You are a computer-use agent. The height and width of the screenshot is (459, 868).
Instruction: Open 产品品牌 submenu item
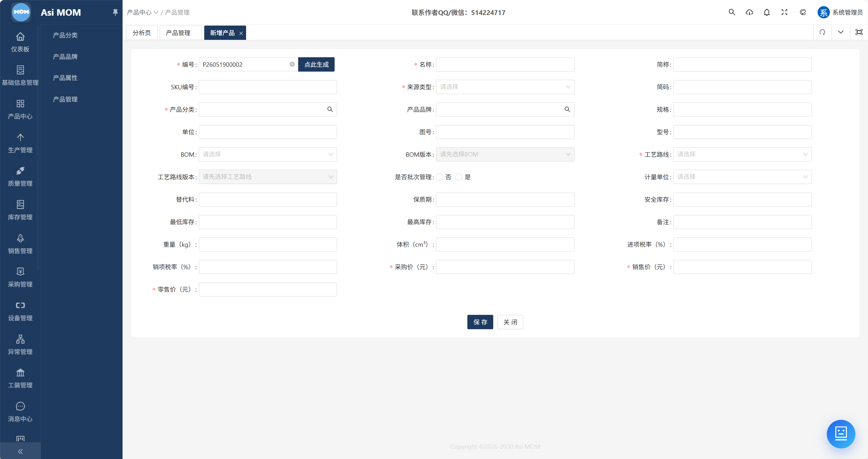click(65, 57)
